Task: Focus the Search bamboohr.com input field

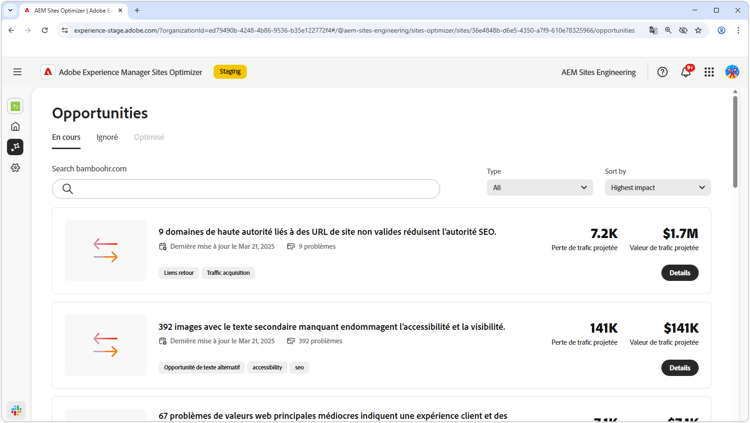Action: tap(246, 189)
